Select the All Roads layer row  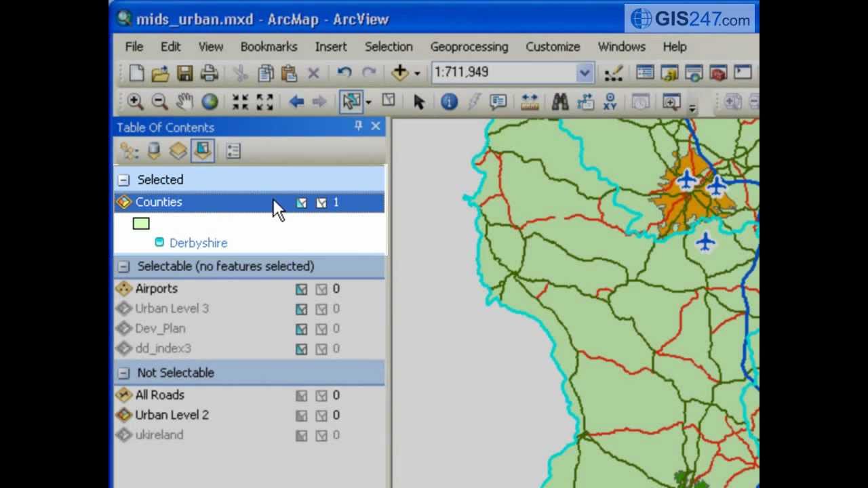[249, 395]
